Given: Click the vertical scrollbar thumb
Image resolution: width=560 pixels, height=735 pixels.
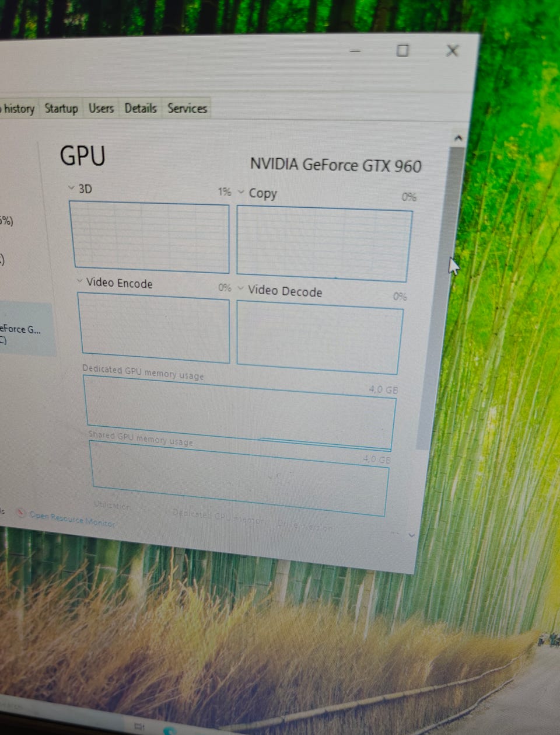Looking at the screenshot, I should click(440, 298).
